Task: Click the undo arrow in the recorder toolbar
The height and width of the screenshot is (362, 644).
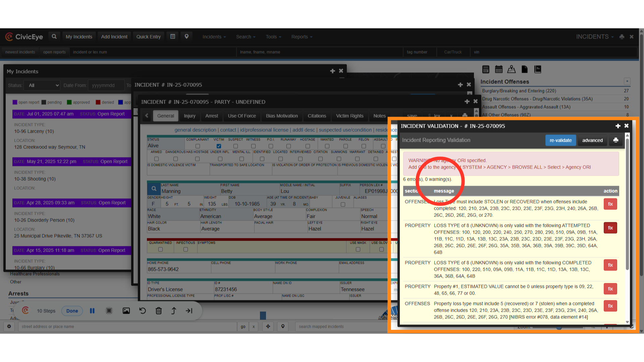Action: click(x=143, y=311)
